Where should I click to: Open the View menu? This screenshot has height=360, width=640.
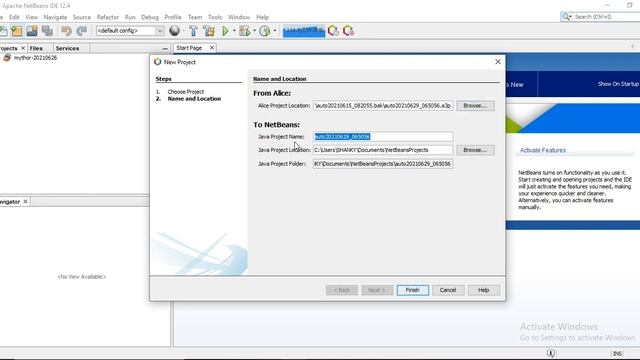coord(31,17)
